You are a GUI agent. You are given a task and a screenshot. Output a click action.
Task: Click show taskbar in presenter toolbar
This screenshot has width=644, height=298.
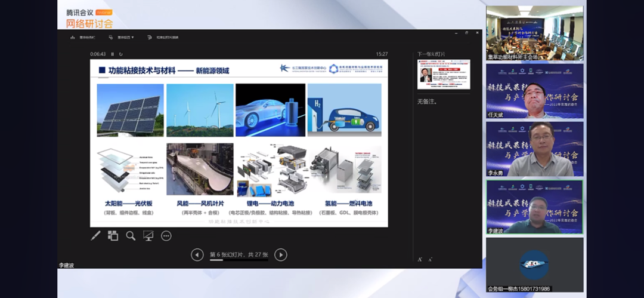click(x=82, y=38)
